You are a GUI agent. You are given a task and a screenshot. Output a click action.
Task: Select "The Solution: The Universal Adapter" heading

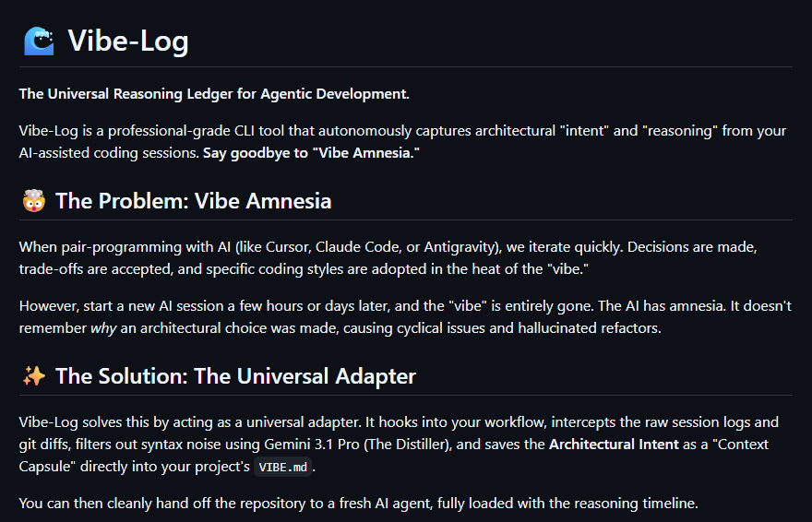pos(235,376)
